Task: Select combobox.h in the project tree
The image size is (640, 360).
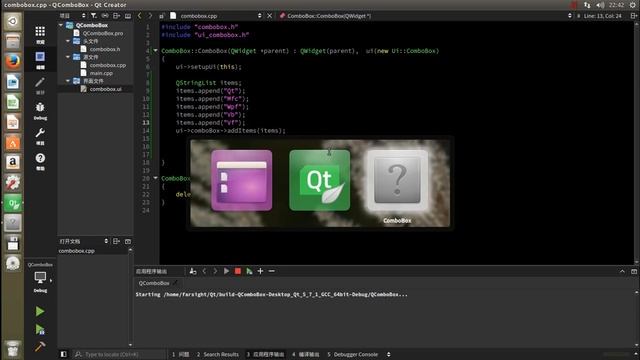Action: [x=105, y=49]
